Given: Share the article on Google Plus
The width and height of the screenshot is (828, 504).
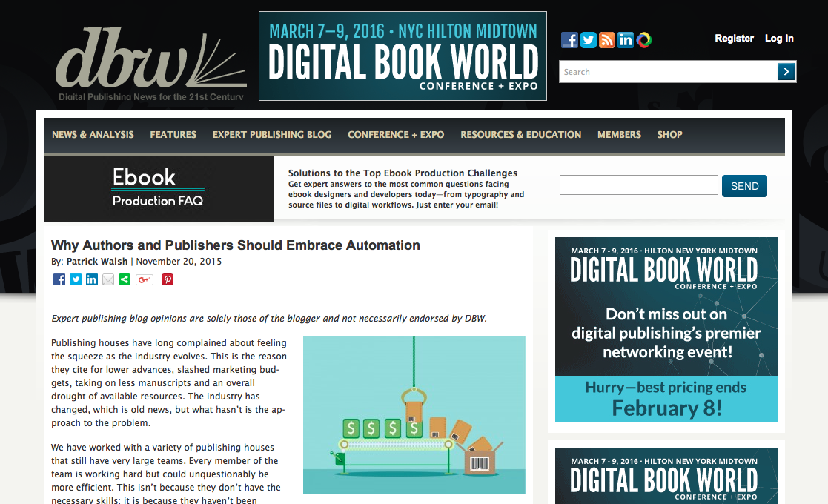Looking at the screenshot, I should coord(145,279).
